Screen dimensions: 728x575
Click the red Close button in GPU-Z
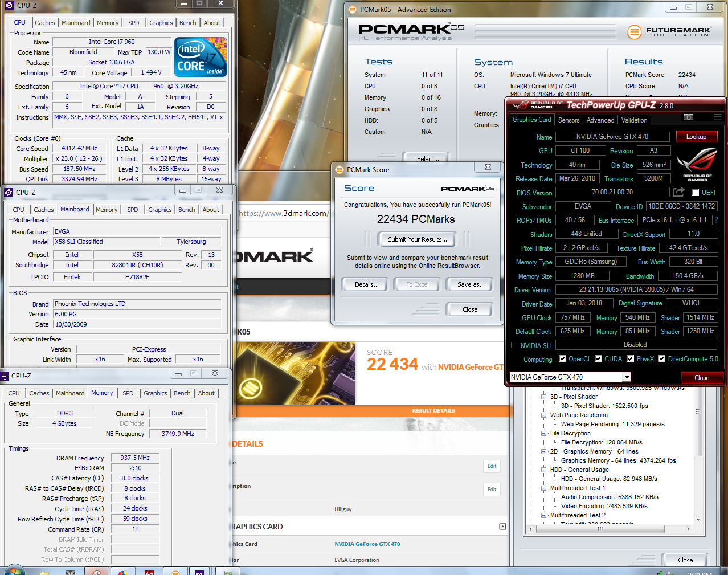coord(702,378)
